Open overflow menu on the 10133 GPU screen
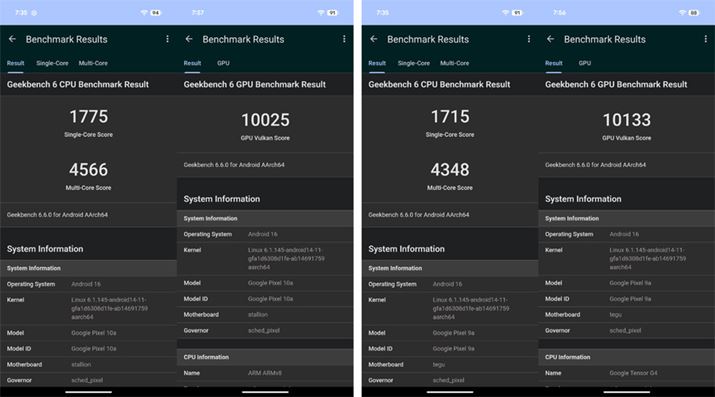The height and width of the screenshot is (397, 715). point(705,39)
